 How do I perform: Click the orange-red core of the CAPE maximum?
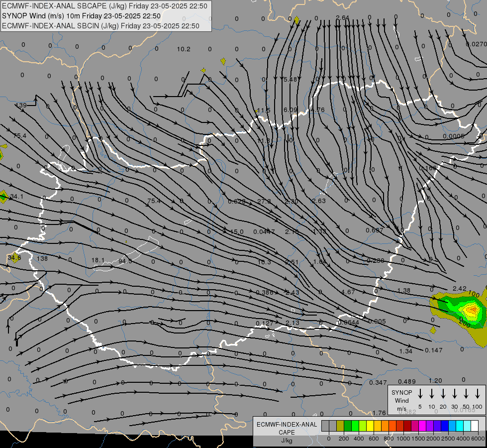473,310
